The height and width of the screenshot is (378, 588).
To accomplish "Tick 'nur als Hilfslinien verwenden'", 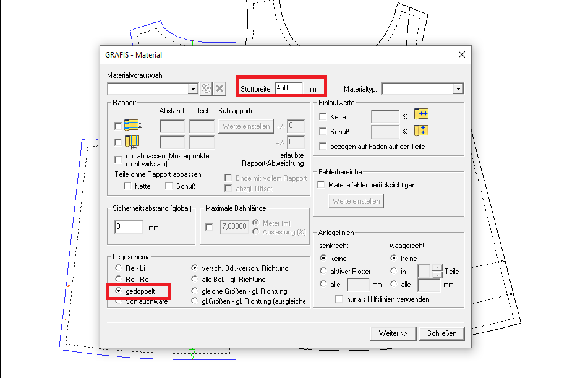I will click(x=339, y=299).
